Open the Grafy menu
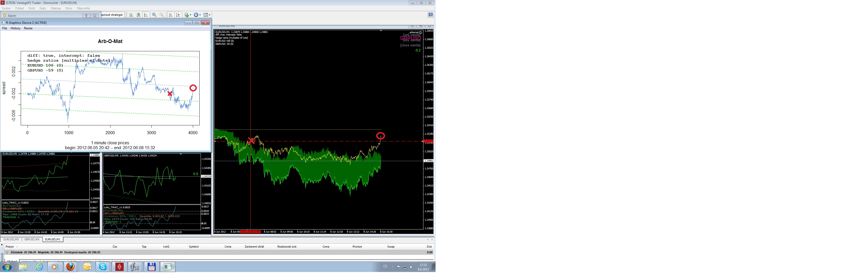The width and height of the screenshot is (868, 273). [43, 8]
